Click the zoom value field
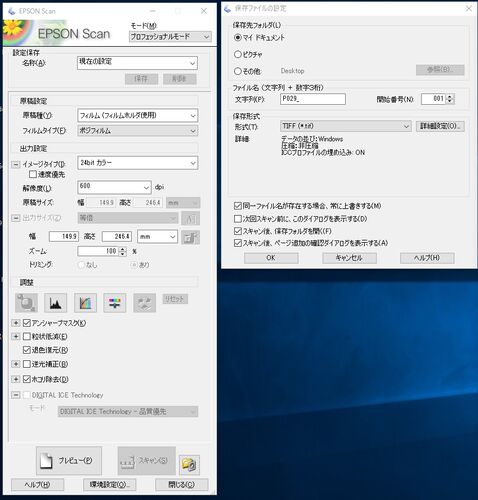Screen dimensions: 478x500 (98, 251)
